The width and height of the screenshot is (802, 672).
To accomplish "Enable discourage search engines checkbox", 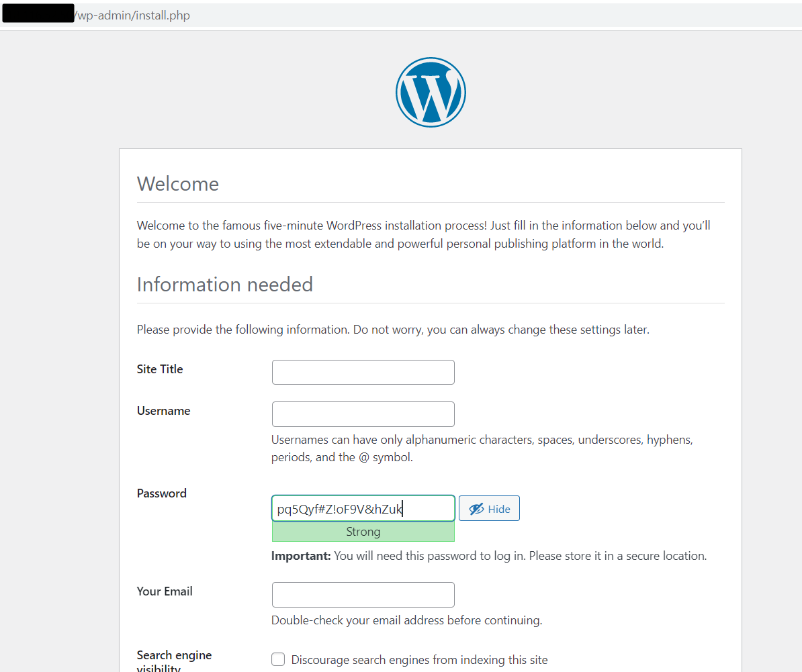I will coord(278,659).
